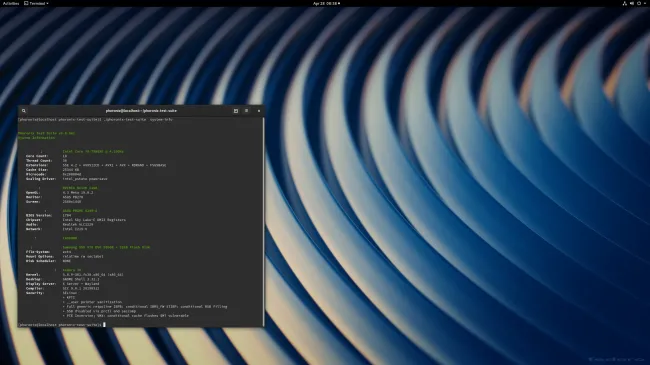The image size is (650, 365).
Task: Click the 'Display Server:' label
Action: tap(41, 284)
